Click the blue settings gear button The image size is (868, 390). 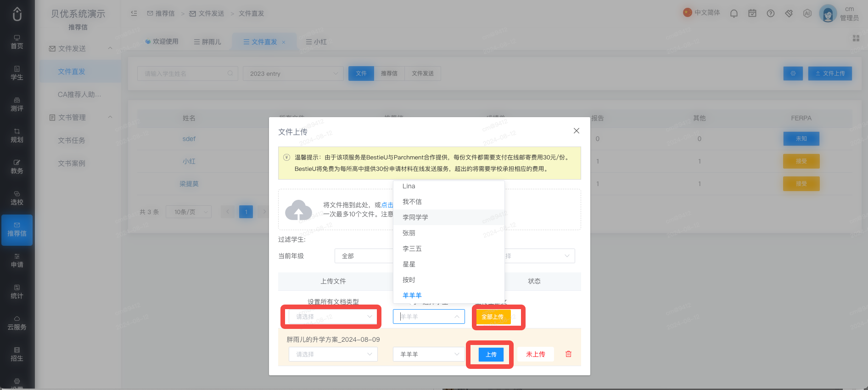point(793,73)
